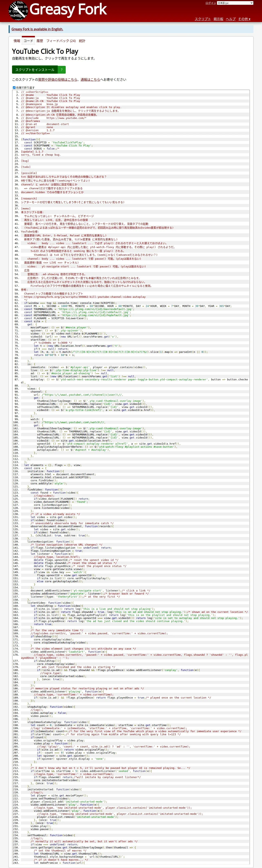Open the 質問や評価の投稿はこちら link
This screenshot has height=868, width=262.
(58, 80)
